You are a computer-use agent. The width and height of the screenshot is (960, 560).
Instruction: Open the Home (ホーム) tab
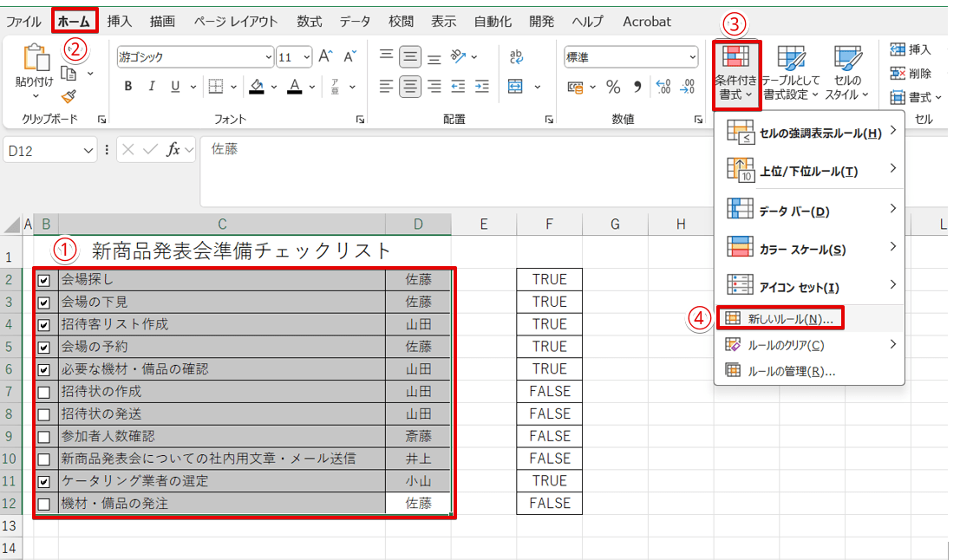click(x=74, y=22)
